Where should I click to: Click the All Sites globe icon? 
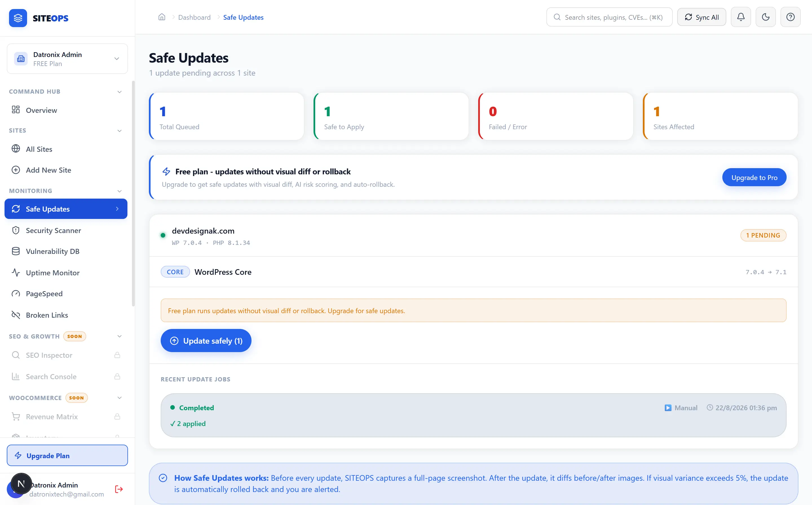[x=16, y=149]
